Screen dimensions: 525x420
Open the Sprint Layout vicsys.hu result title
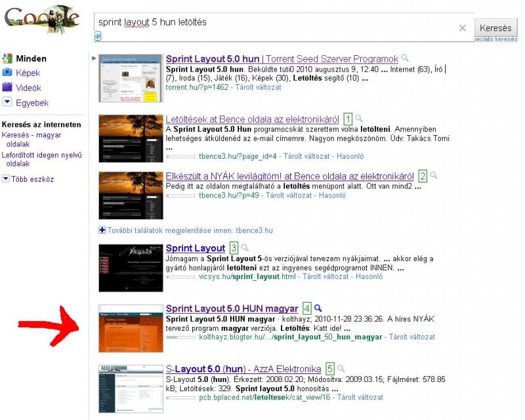[195, 248]
